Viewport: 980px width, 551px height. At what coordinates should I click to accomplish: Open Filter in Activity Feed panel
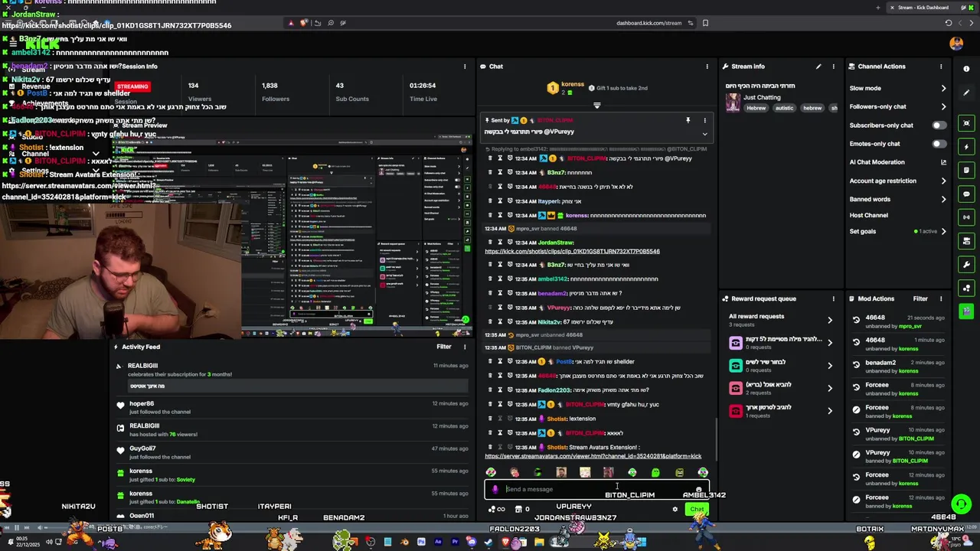(x=444, y=347)
